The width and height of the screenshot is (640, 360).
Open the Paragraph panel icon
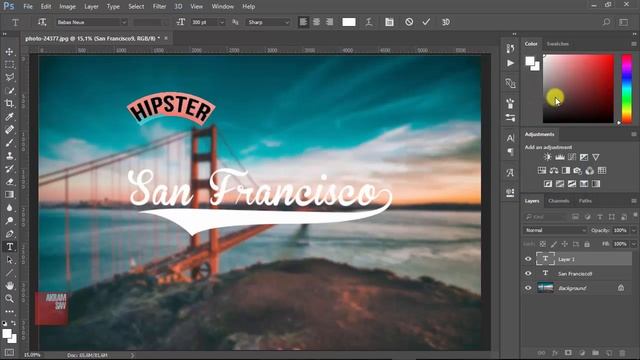(x=510, y=152)
